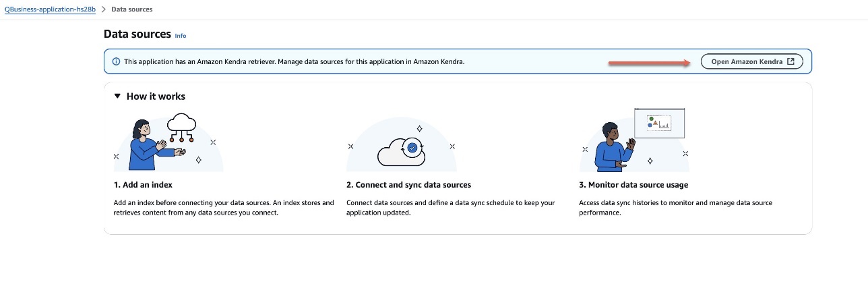Click the Data sources breadcrumb text

pos(131,9)
